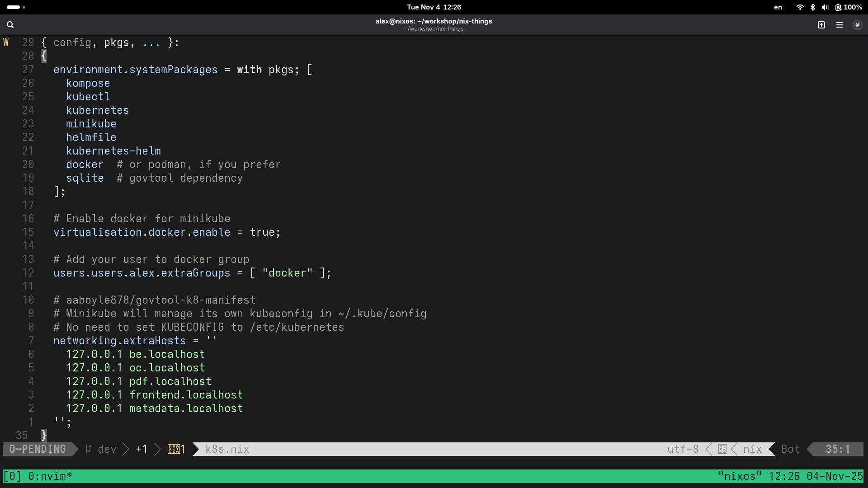
Task: Click the W warning sign on line 29
Action: [x=6, y=42]
